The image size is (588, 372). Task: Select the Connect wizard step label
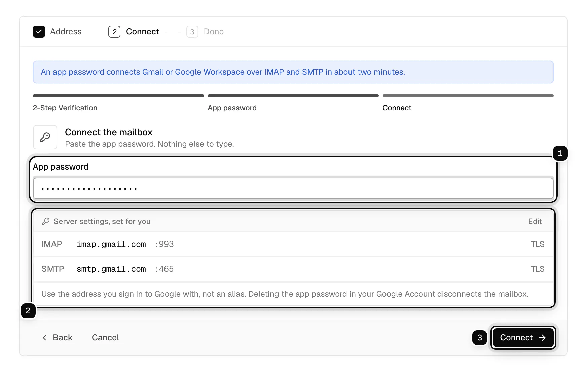coord(143,32)
